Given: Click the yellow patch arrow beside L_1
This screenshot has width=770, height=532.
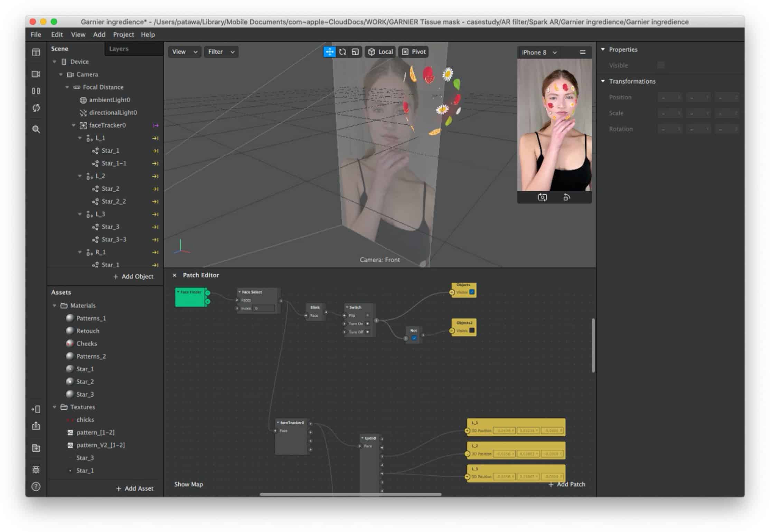Looking at the screenshot, I should point(156,138).
